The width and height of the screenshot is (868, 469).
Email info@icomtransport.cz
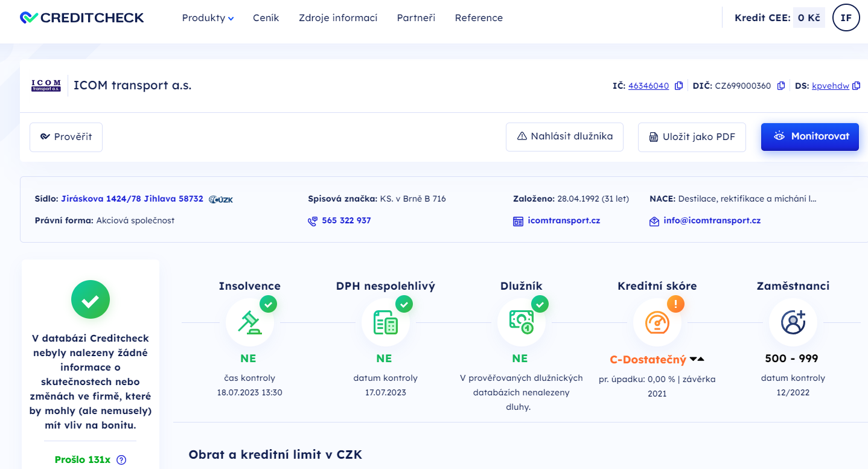(712, 221)
